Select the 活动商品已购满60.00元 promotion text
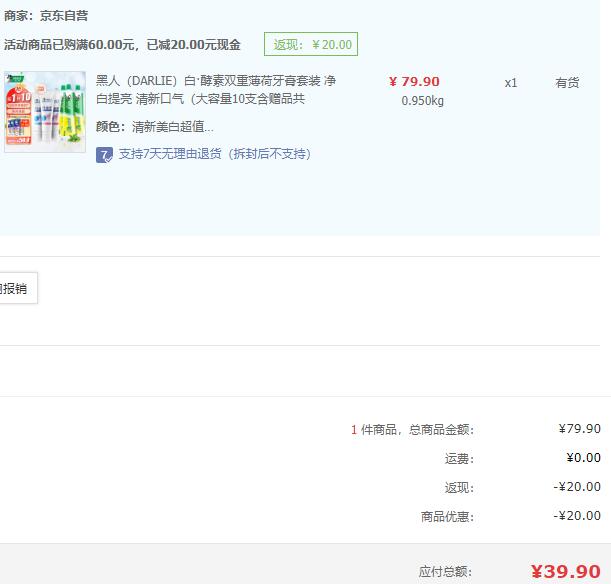 [122, 45]
